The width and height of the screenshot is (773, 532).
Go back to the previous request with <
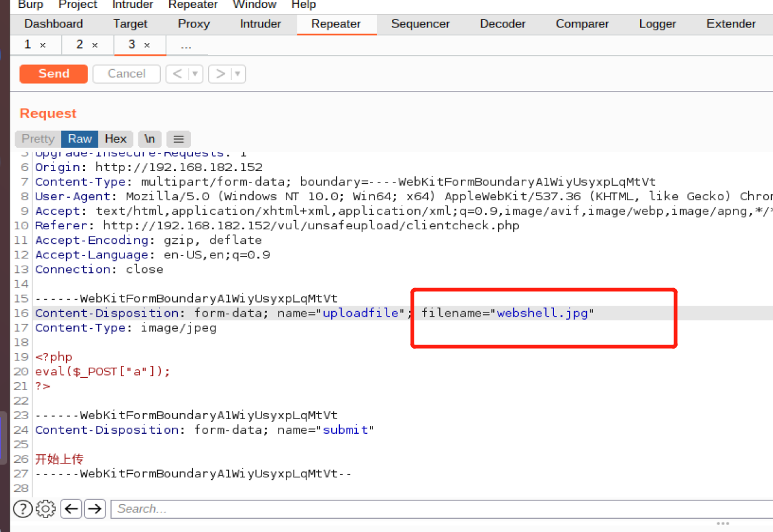[x=177, y=73]
